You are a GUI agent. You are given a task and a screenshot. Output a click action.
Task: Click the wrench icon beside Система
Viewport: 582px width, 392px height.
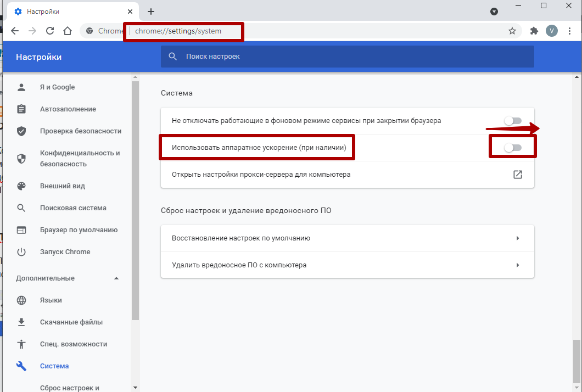pos(21,366)
